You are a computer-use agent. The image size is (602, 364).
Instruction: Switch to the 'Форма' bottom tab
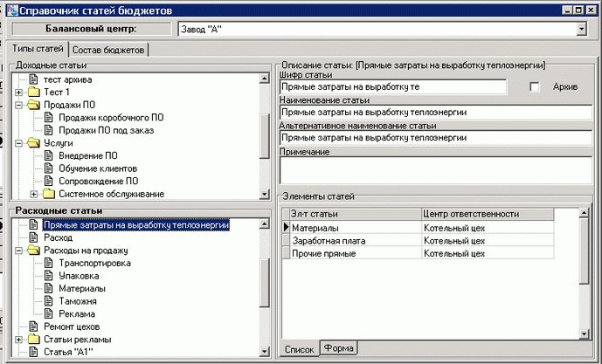pos(339,348)
